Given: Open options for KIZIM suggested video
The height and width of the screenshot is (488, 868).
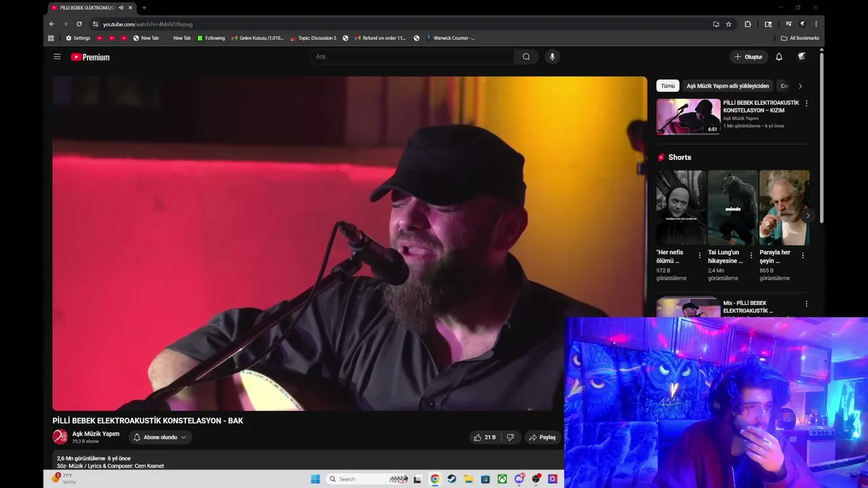Looking at the screenshot, I should (x=806, y=104).
